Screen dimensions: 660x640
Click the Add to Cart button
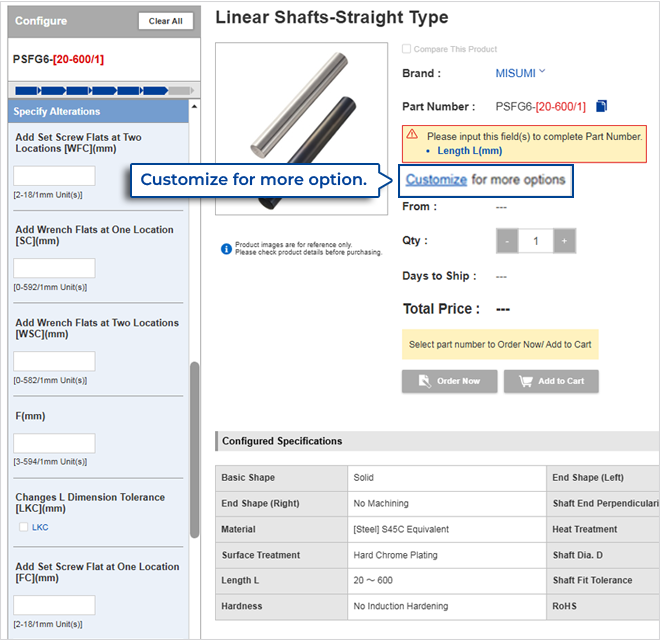coord(551,381)
